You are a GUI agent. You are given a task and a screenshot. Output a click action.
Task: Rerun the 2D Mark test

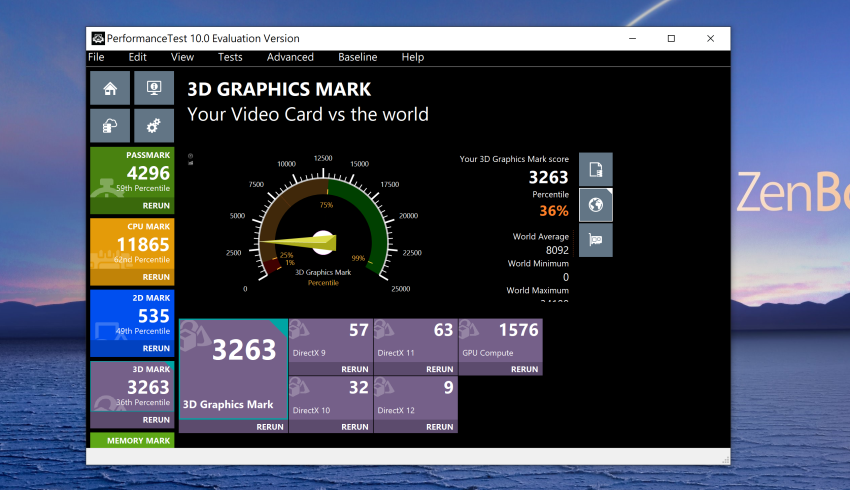pos(156,349)
